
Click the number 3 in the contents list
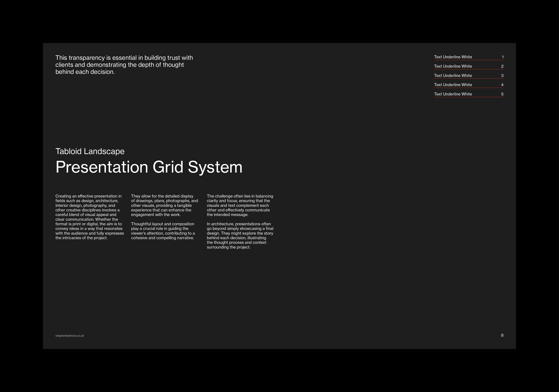502,76
